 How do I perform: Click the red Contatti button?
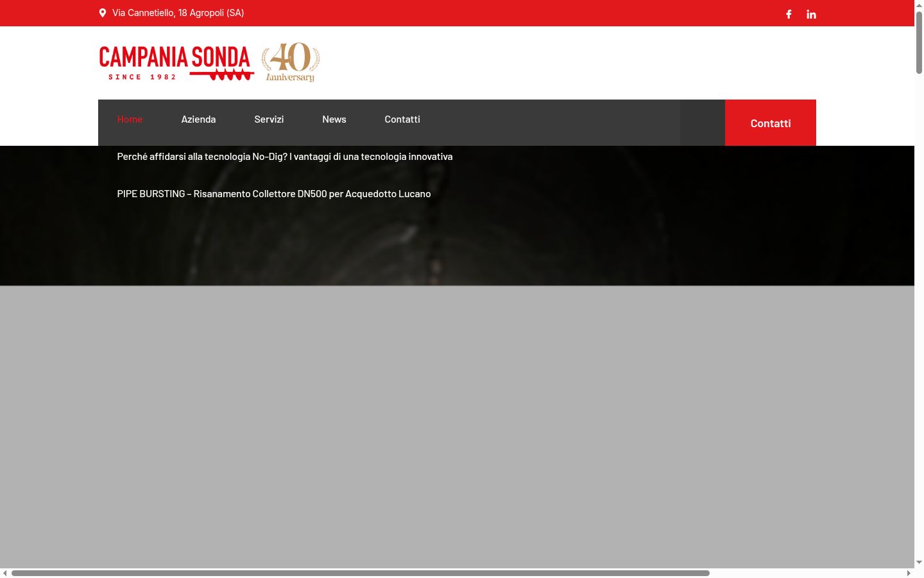click(771, 123)
